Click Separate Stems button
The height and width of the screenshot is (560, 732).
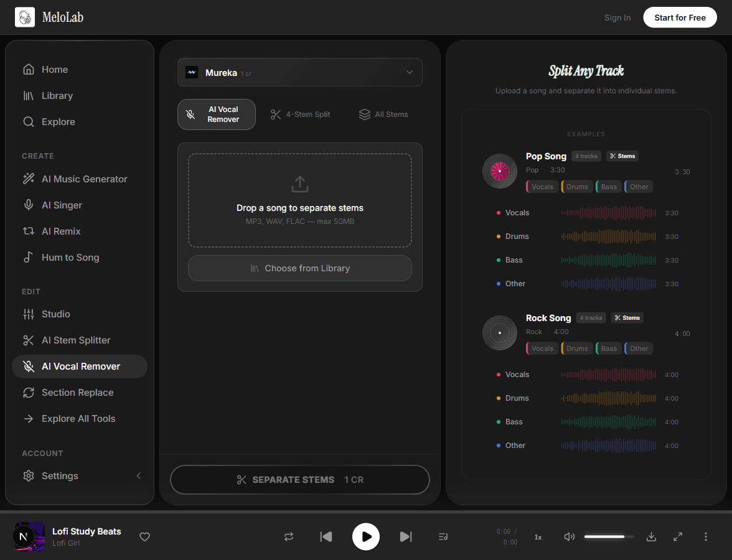pyautogui.click(x=300, y=480)
